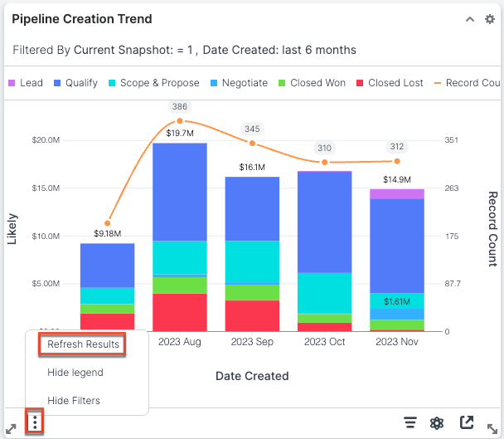The image size is (504, 439).
Task: Choose Hide legend menu option
Action: [75, 373]
